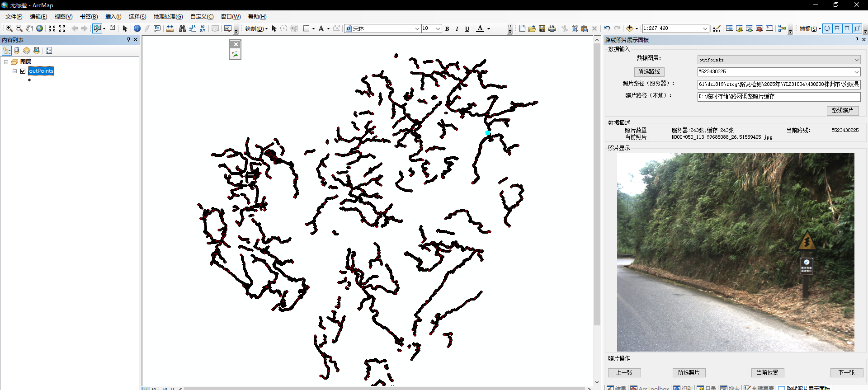Toggle Edge Snapping
Viewport: 868px width, 390px height.
[857, 28]
